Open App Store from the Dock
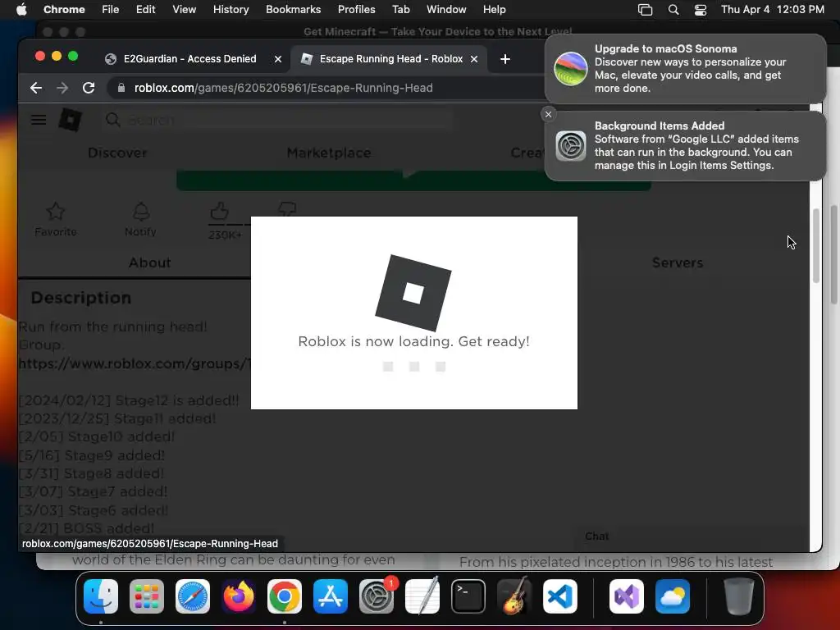The image size is (840, 630). pyautogui.click(x=330, y=596)
